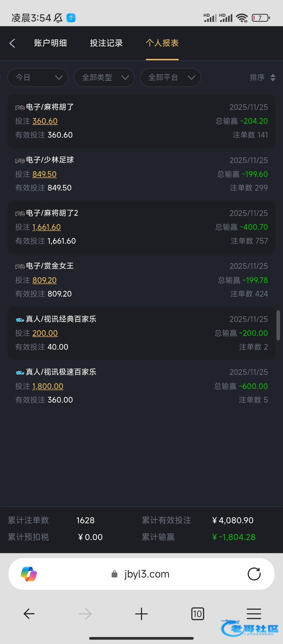
Task: Select the 电子/少林足球 record row
Action: pos(141,174)
